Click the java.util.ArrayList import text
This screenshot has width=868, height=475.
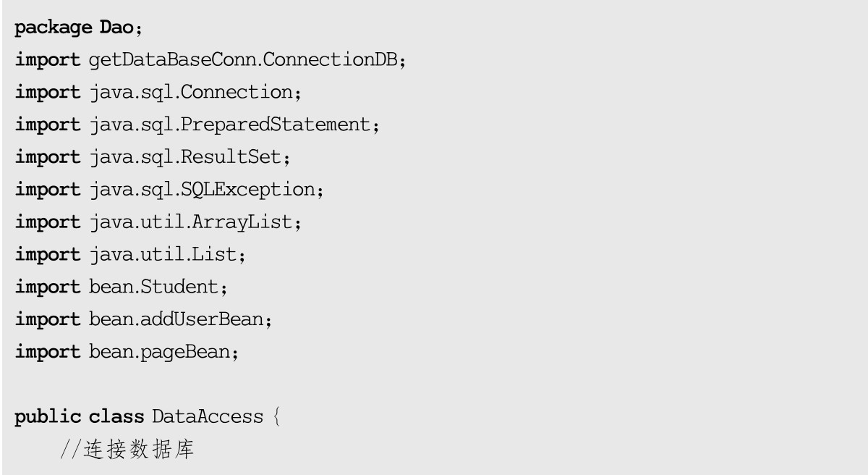click(192, 222)
